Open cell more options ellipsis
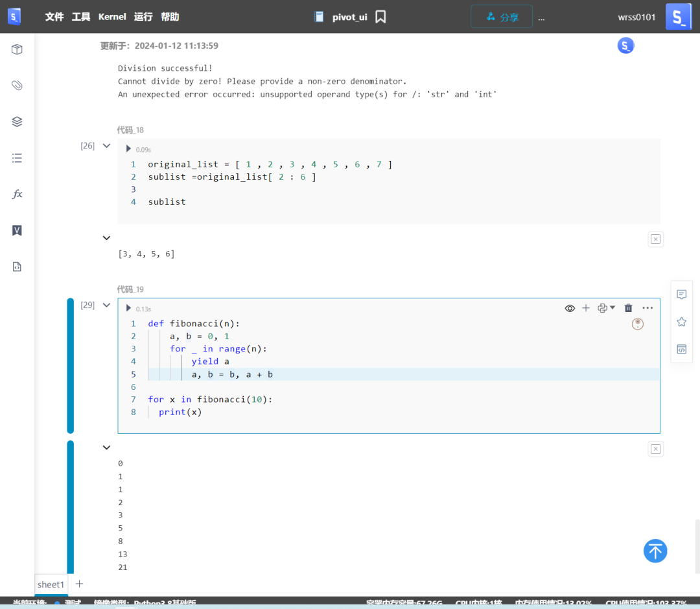 point(647,308)
